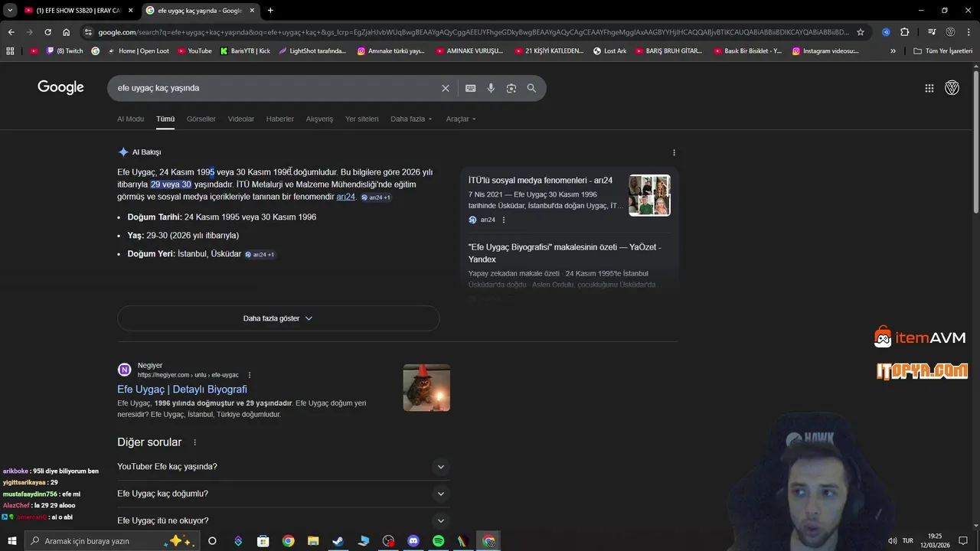
Task: Open the bookmarks apps grid icon
Action: pyautogui.click(x=10, y=51)
